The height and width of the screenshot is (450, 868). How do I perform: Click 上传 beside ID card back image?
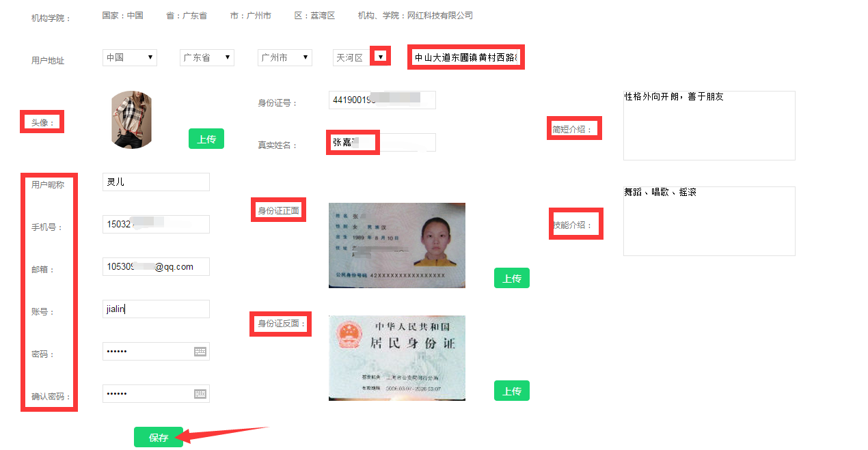[x=512, y=391]
